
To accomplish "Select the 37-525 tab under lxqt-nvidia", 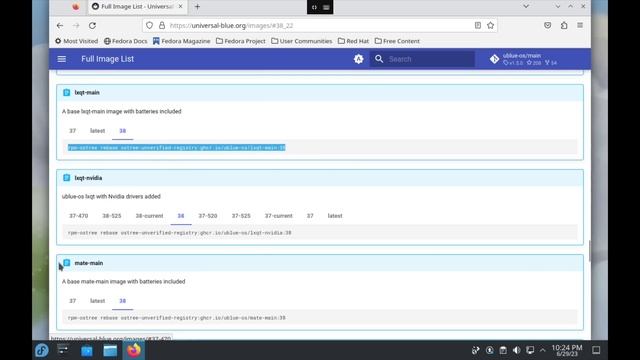I will pos(241,216).
